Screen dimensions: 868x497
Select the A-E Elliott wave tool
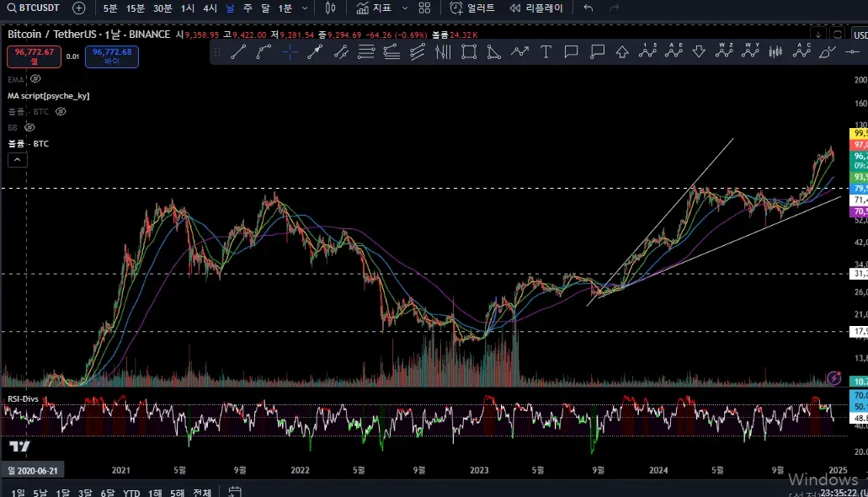coord(674,51)
